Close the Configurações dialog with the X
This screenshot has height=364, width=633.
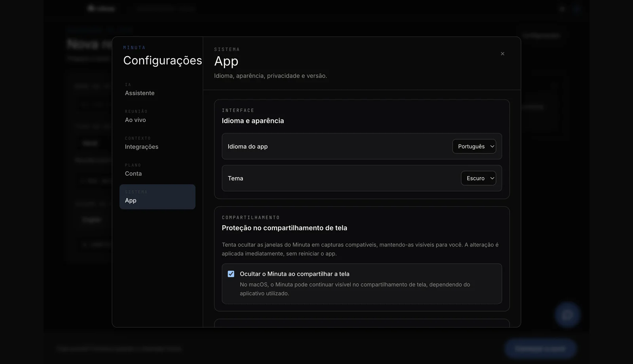coord(502,54)
